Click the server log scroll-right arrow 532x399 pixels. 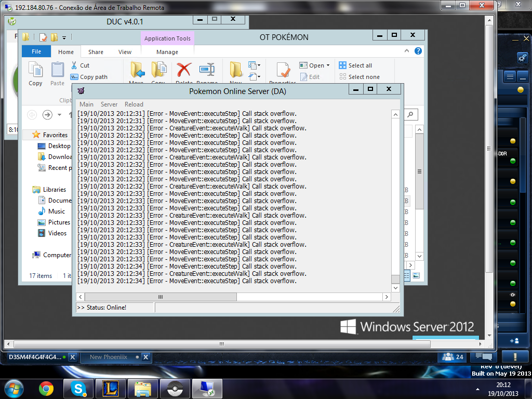[387, 297]
